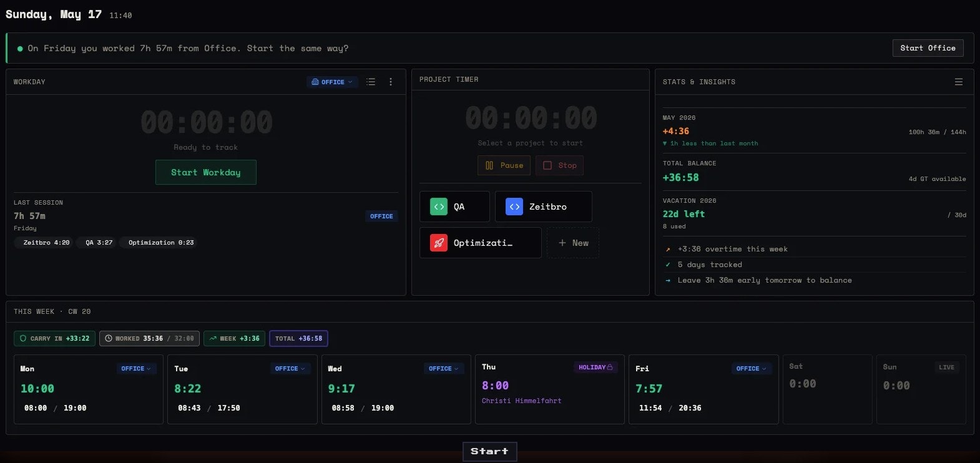
Task: Click the Carry In +33:22 chip
Action: pyautogui.click(x=55, y=338)
